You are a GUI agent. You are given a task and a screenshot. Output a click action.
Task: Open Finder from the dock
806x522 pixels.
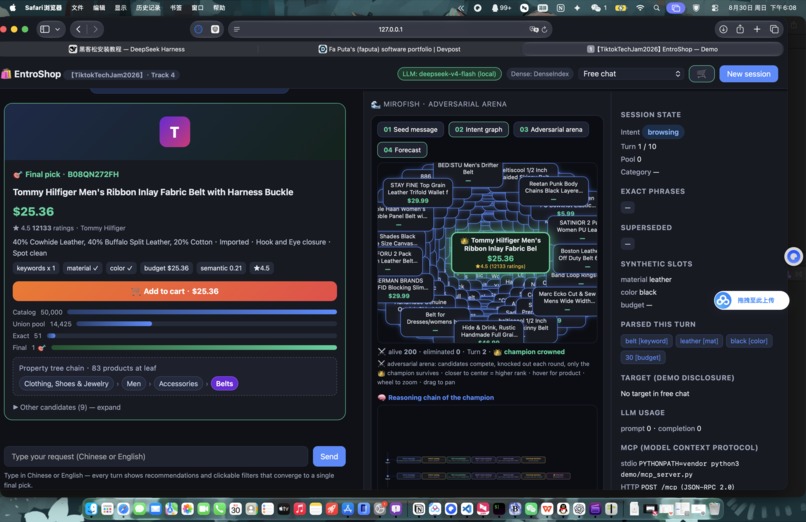click(x=91, y=509)
